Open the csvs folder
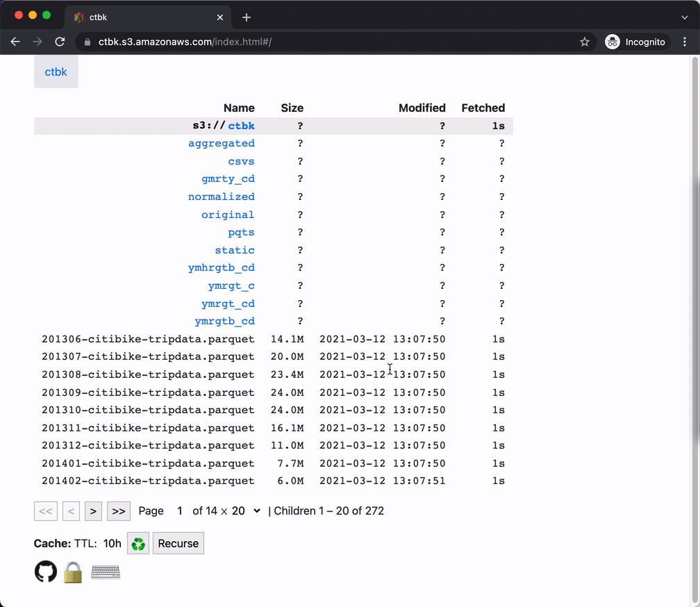Image resolution: width=700 pixels, height=607 pixels. 241,162
